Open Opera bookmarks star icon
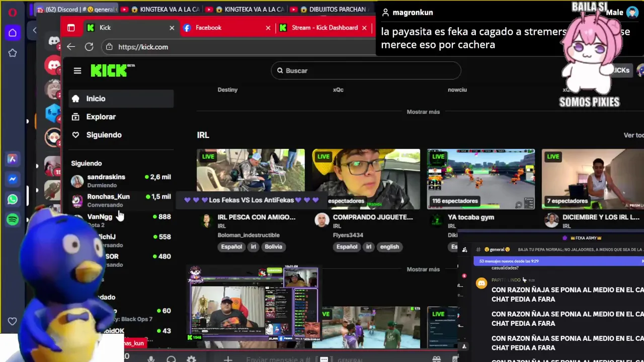 click(13, 53)
